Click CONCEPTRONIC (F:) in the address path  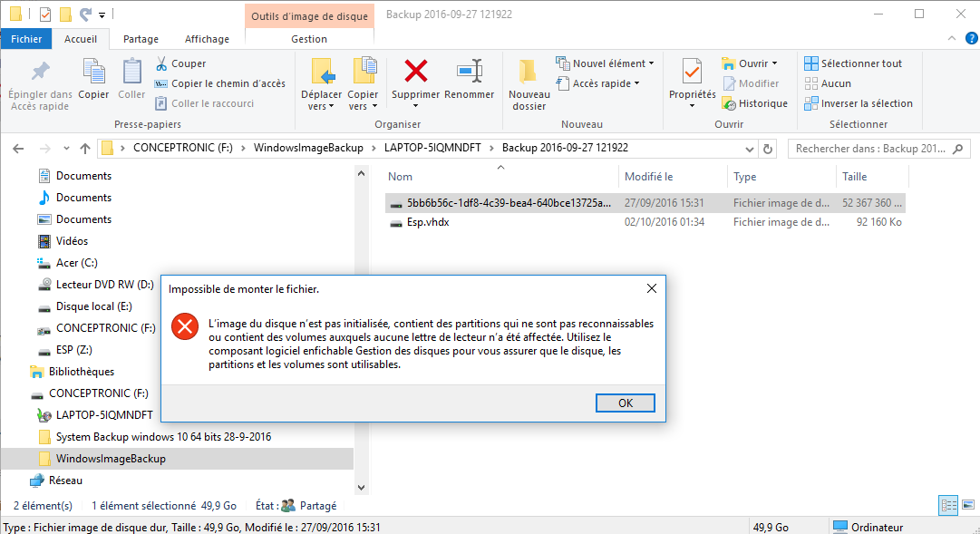[x=182, y=148]
